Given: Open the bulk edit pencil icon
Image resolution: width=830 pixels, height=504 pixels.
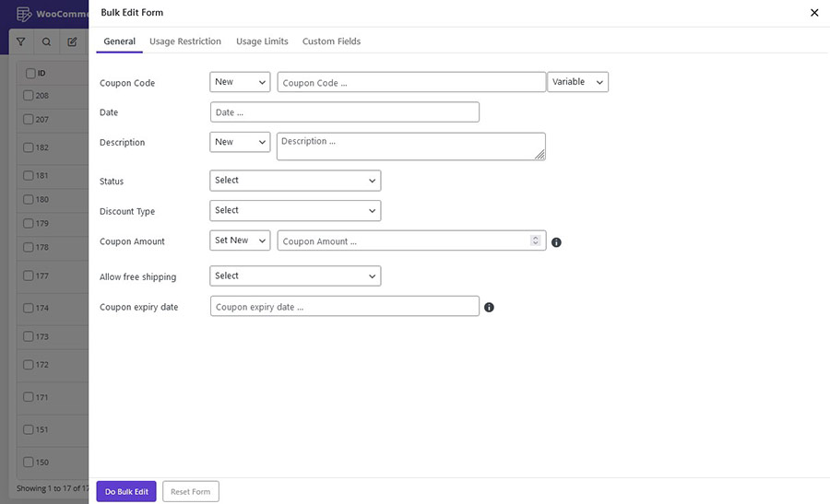Looking at the screenshot, I should point(72,41).
